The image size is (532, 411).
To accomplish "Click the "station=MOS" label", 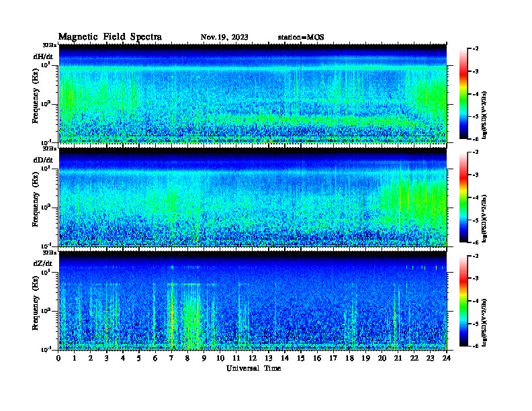I will point(301,37).
